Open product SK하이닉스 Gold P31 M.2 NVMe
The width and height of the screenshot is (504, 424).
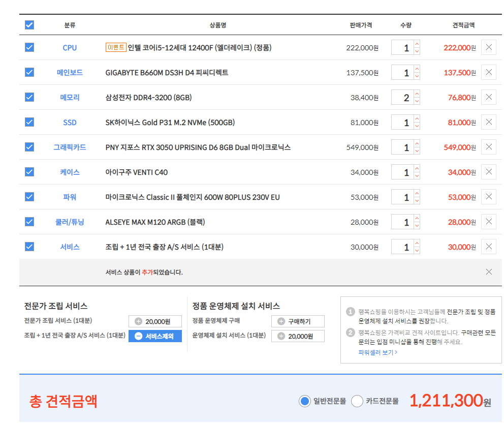170,122
